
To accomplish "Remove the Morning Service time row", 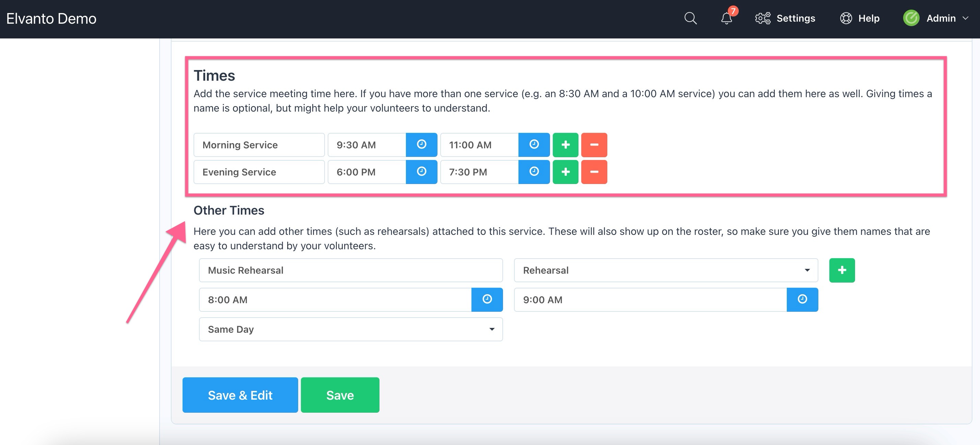I will tap(594, 145).
